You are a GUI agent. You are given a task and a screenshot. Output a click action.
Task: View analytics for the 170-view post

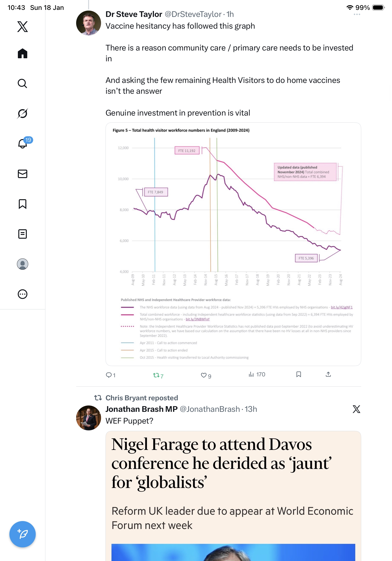pyautogui.click(x=257, y=374)
